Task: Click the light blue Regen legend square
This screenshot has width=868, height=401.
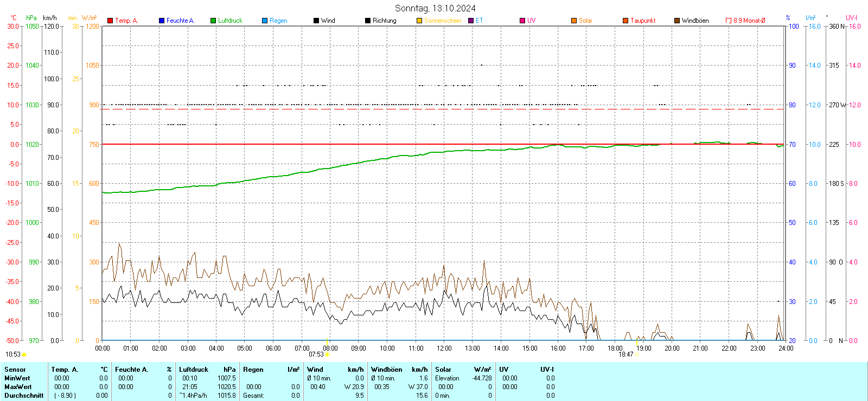Action: tap(265, 21)
